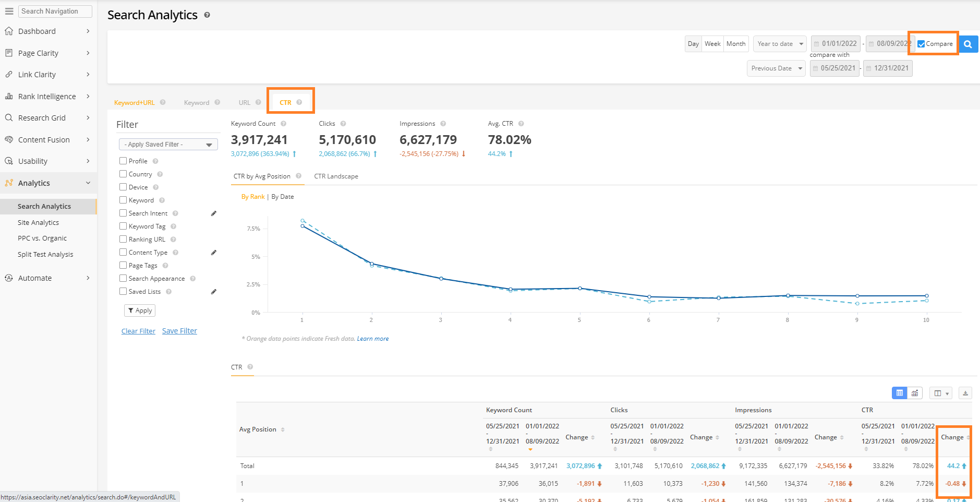Click pencil icon beside Saved Lists
The width and height of the screenshot is (980, 502).
point(213,292)
